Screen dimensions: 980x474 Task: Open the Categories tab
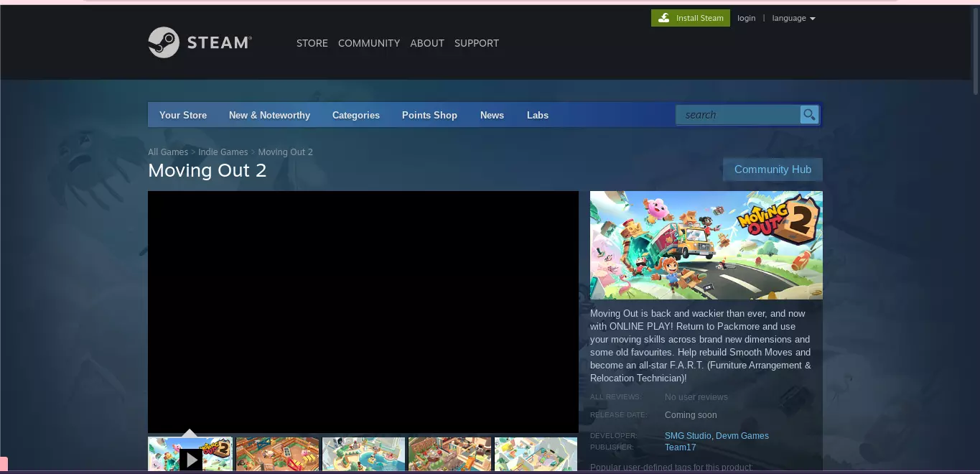click(x=356, y=115)
